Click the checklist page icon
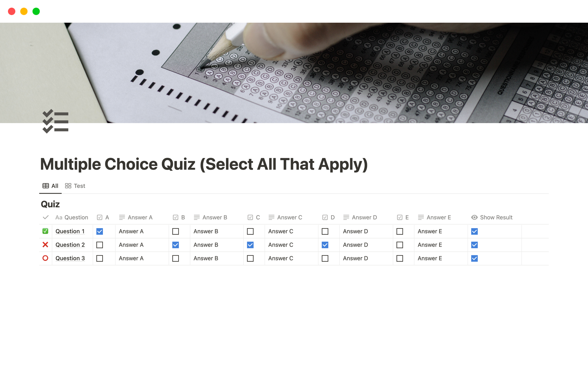This screenshot has height=368, width=588. tap(55, 121)
